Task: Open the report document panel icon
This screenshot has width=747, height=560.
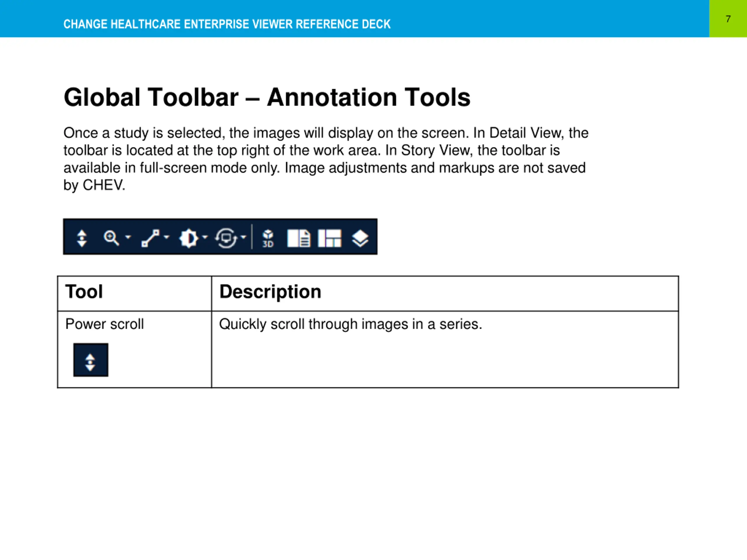Action: (299, 238)
